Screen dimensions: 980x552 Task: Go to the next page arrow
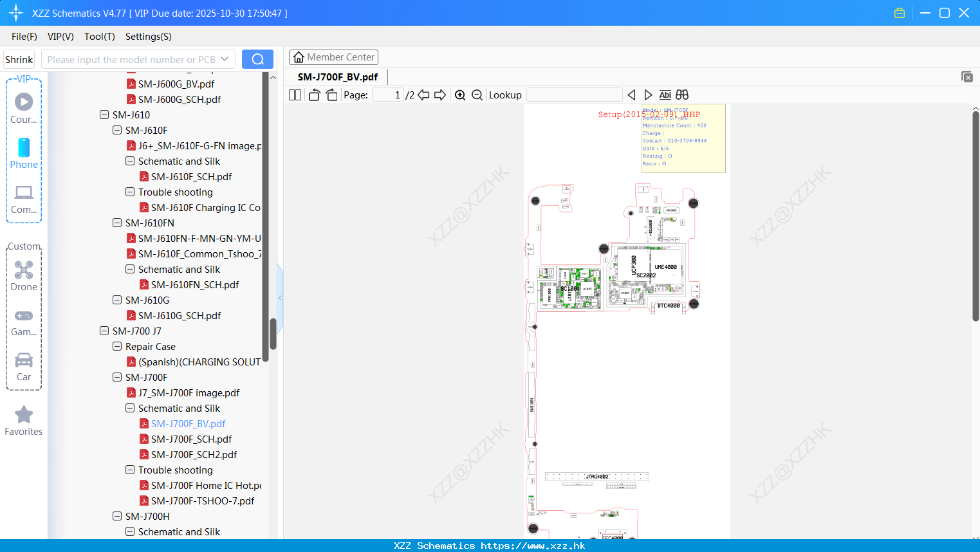coord(440,95)
